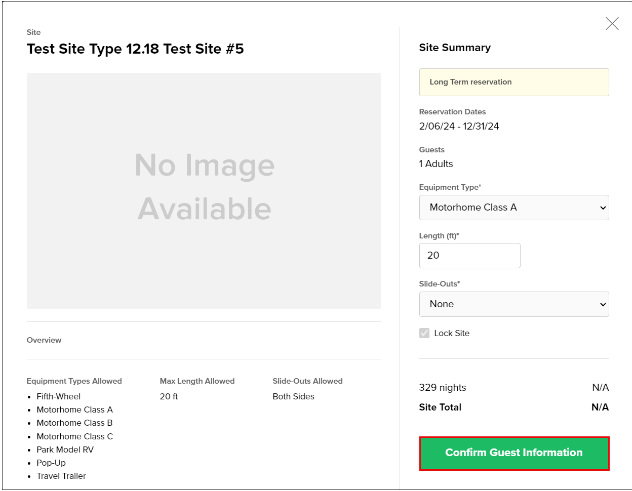Open the Slide-Outs dropdown
This screenshot has height=491, width=632.
point(514,304)
